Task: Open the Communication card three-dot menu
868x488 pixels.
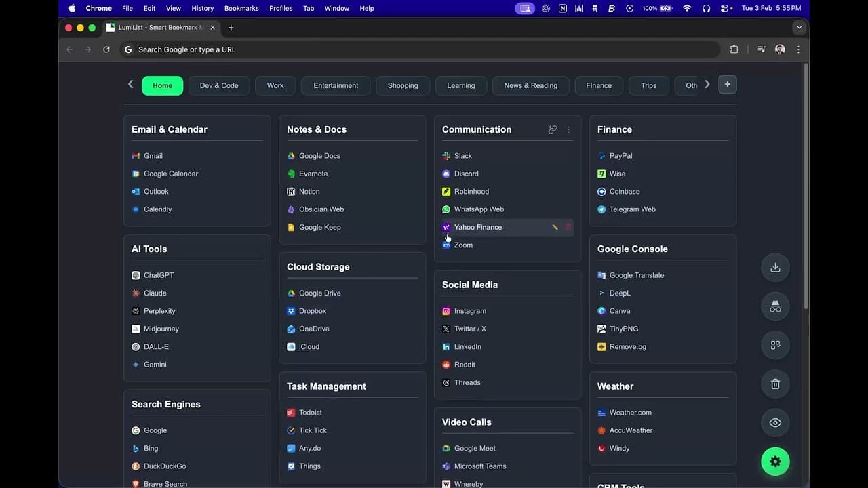Action: pyautogui.click(x=568, y=129)
